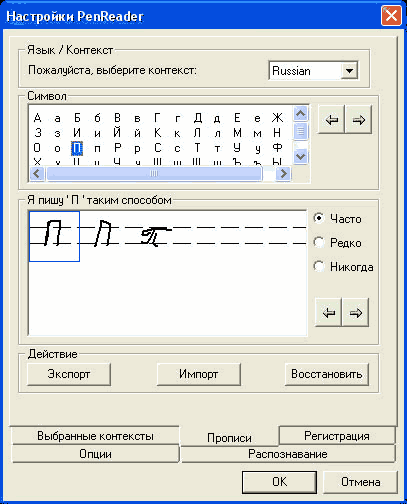Select capital letter Н in symbol grid

coord(277,133)
